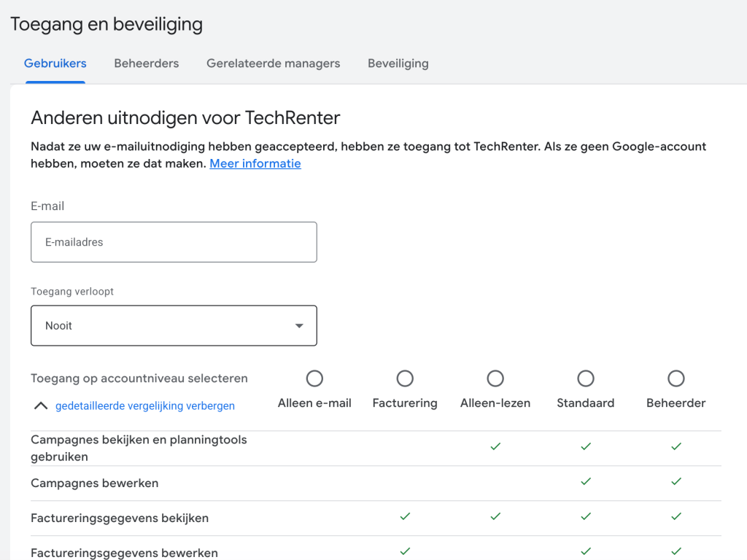Open the Beheerders tab

(x=146, y=63)
